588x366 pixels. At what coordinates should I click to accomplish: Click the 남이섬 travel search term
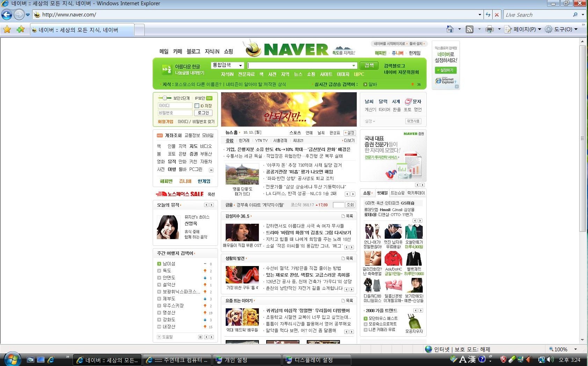pos(169,264)
